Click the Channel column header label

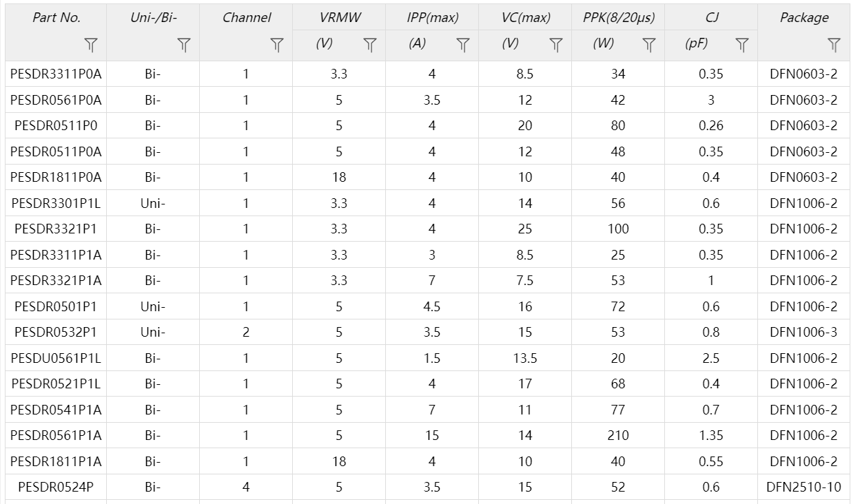(x=246, y=18)
